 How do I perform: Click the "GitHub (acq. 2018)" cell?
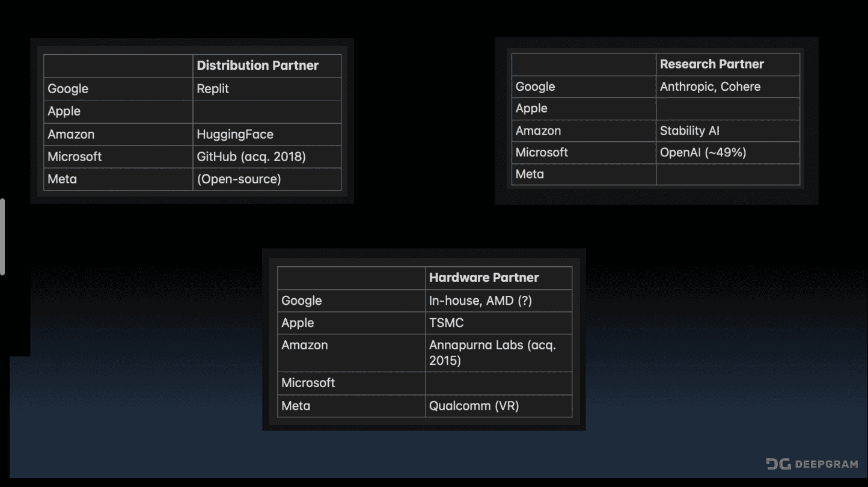pyautogui.click(x=267, y=157)
